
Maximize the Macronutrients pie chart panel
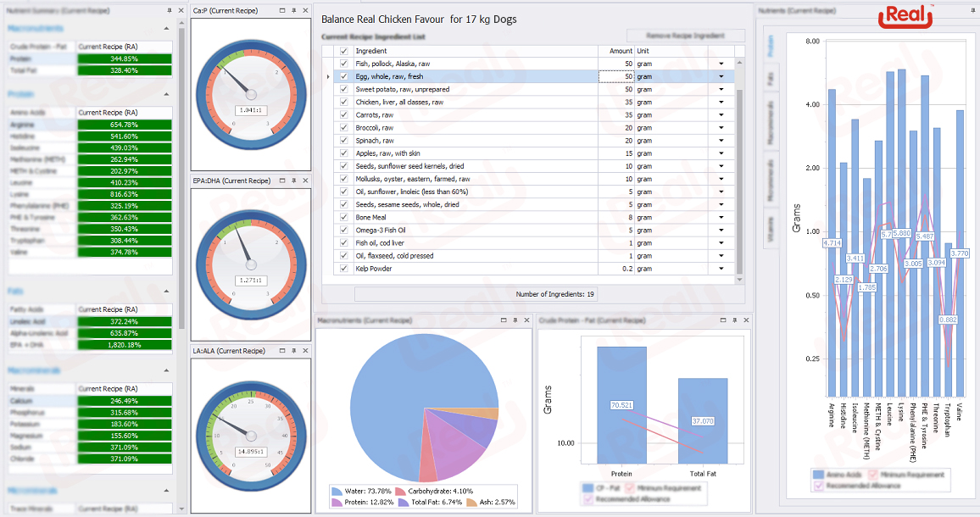[503, 320]
